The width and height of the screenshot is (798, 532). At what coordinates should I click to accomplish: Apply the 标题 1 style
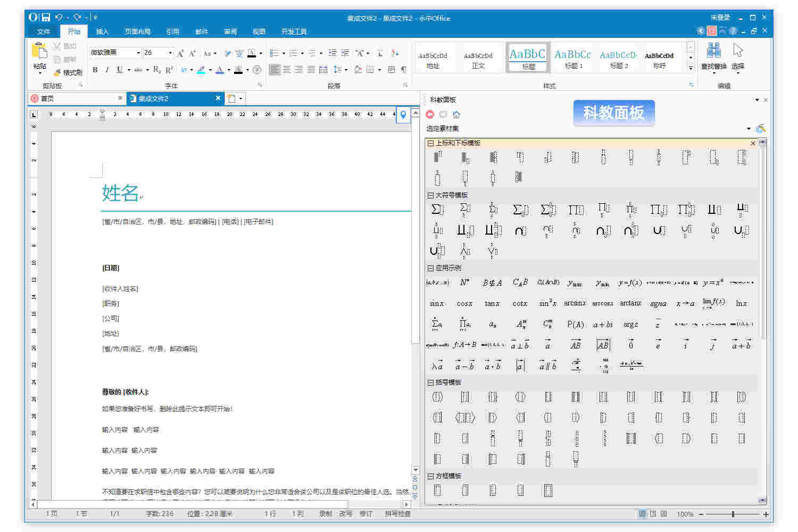pos(572,57)
